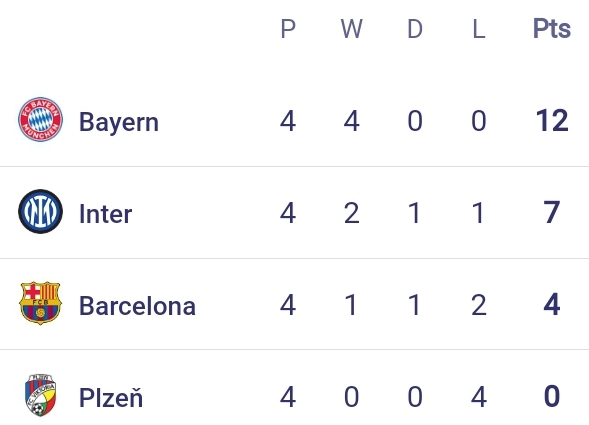Click the D column header
Image resolution: width=589 pixels, height=425 pixels.
click(x=415, y=29)
